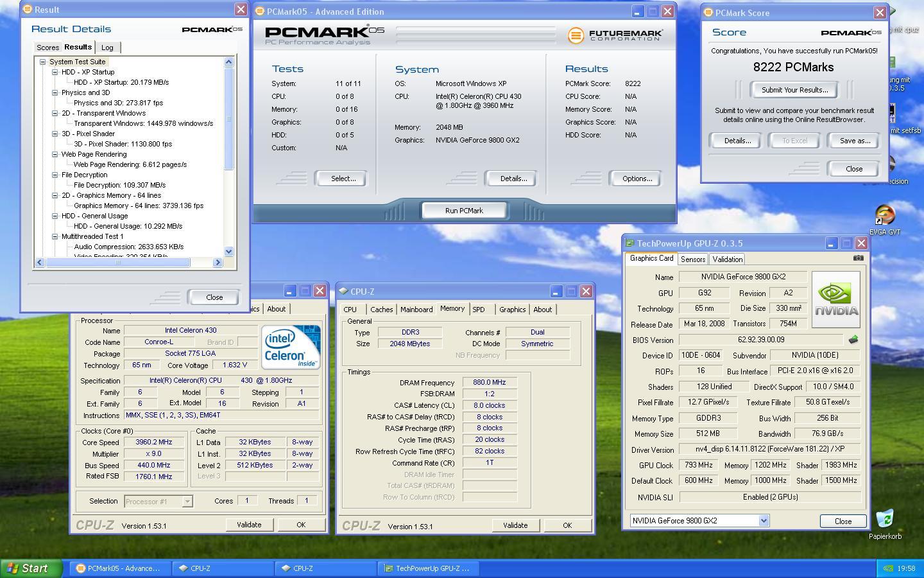Open the EVGA GVT desktop icon
Screen dimensions: 924x578
pyautogui.click(x=885, y=220)
